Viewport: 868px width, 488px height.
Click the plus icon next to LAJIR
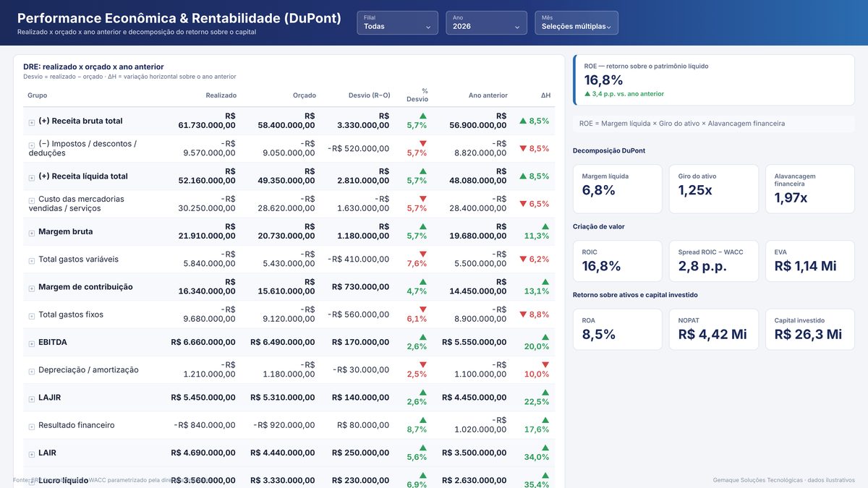[32, 398]
